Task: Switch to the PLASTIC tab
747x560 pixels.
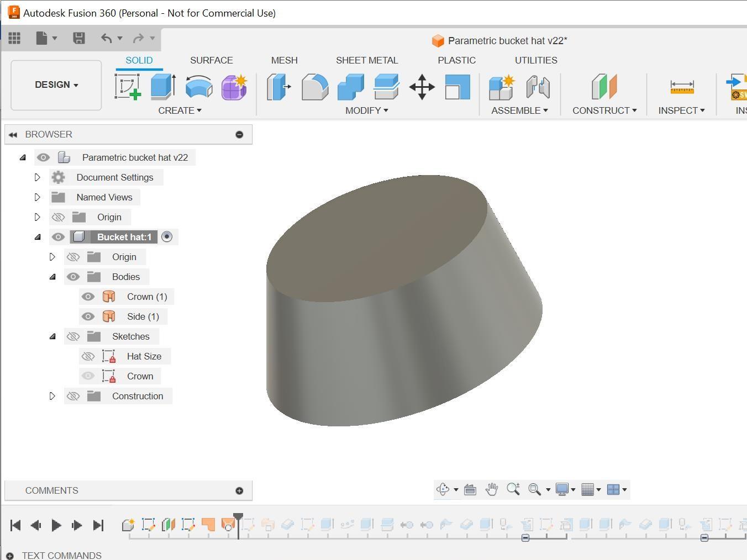Action: (457, 60)
